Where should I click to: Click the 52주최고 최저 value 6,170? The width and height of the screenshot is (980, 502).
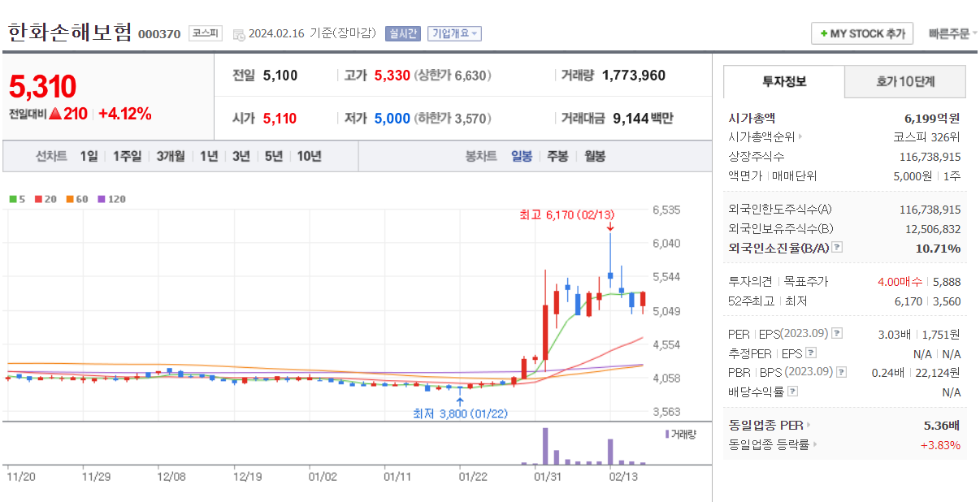coord(908,301)
